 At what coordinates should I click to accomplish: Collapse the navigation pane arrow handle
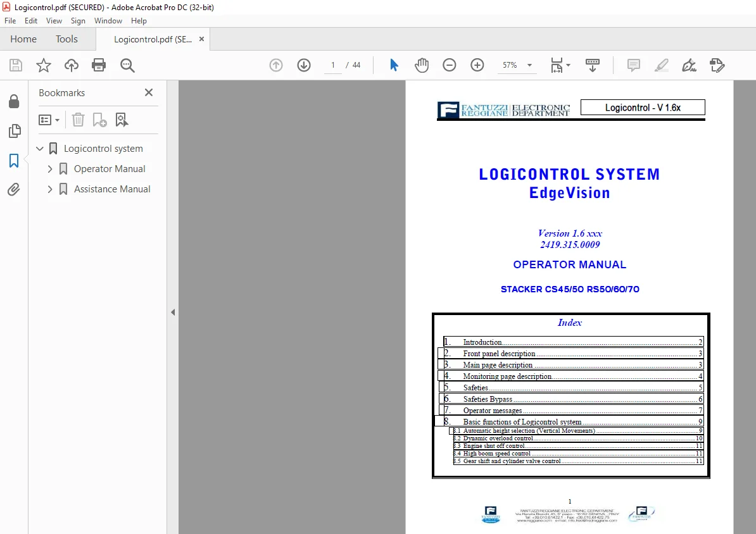(x=173, y=313)
